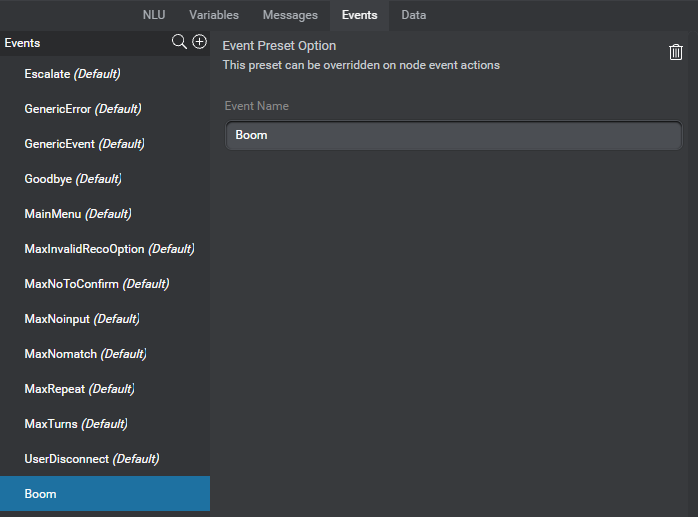Open the Data tab
The width and height of the screenshot is (698, 517).
(x=414, y=15)
